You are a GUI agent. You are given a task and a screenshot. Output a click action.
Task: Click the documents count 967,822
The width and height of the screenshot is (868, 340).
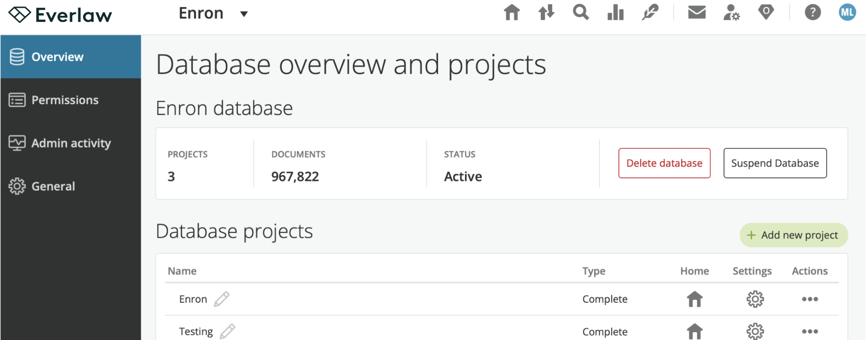pos(295,177)
